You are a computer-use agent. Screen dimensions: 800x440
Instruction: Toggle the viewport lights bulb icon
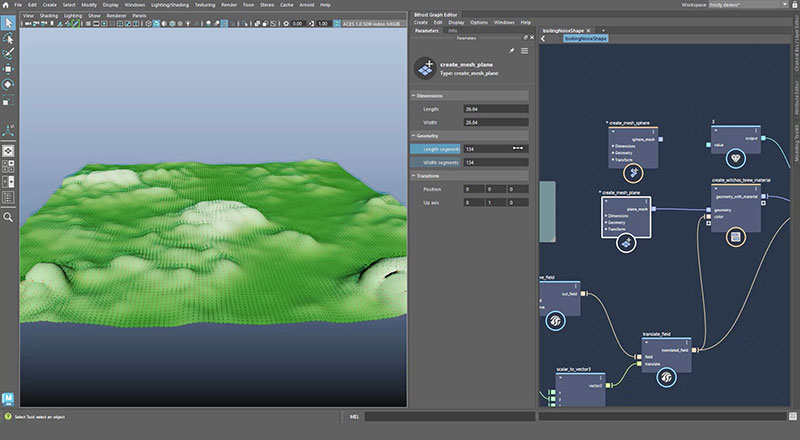pos(188,23)
